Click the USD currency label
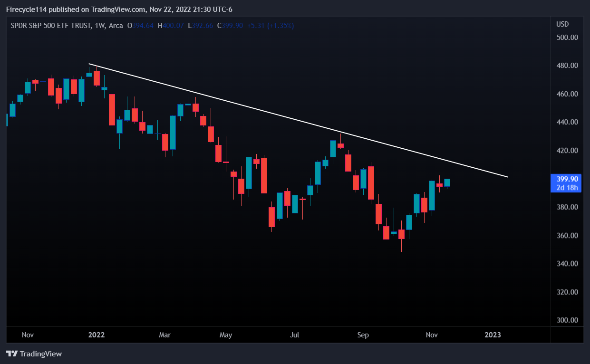 point(562,24)
